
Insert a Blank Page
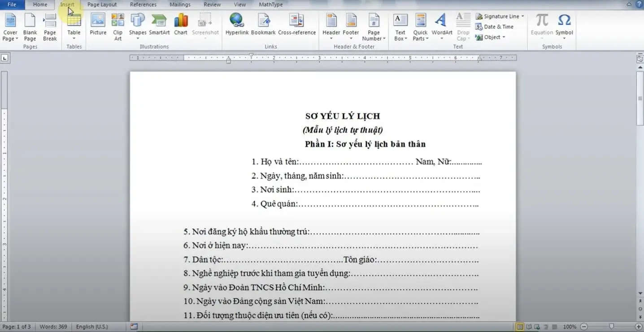(30, 27)
